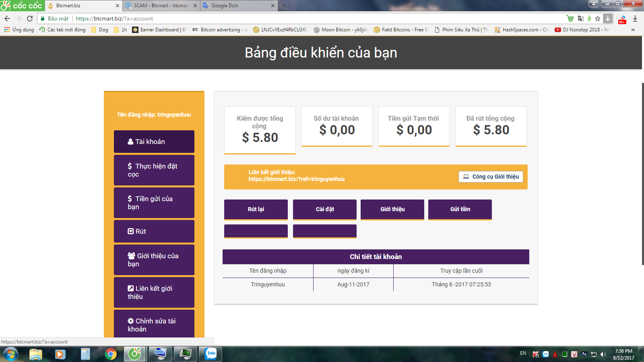This screenshot has height=362, width=644.
Task: Click the Giới thiệu purple button
Action: (392, 210)
